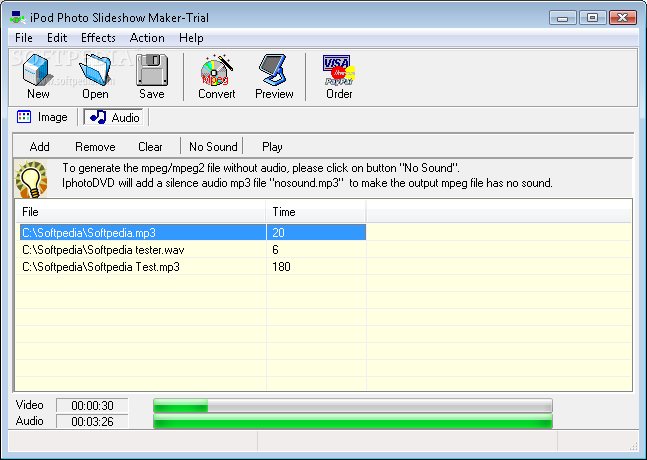Image resolution: width=647 pixels, height=460 pixels.
Task: Click the New project toolbar icon
Action: [x=38, y=76]
